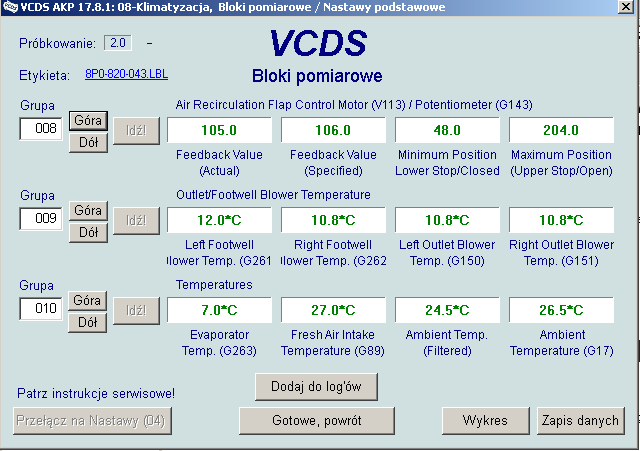Image resolution: width=640 pixels, height=451 pixels.
Task: Click Idź! button next to group 008
Action: pyautogui.click(x=136, y=131)
